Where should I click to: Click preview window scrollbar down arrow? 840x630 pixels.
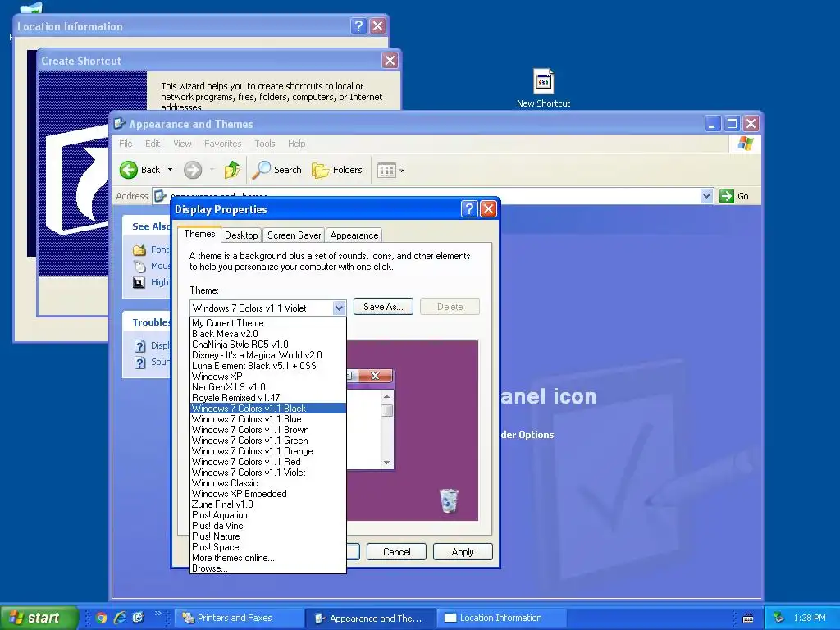(x=387, y=463)
